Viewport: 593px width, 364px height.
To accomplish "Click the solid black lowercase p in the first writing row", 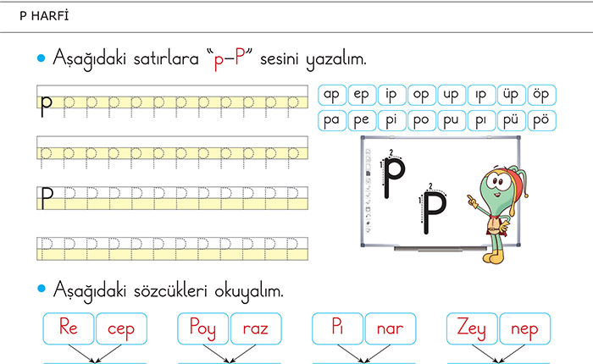I will tap(47, 104).
